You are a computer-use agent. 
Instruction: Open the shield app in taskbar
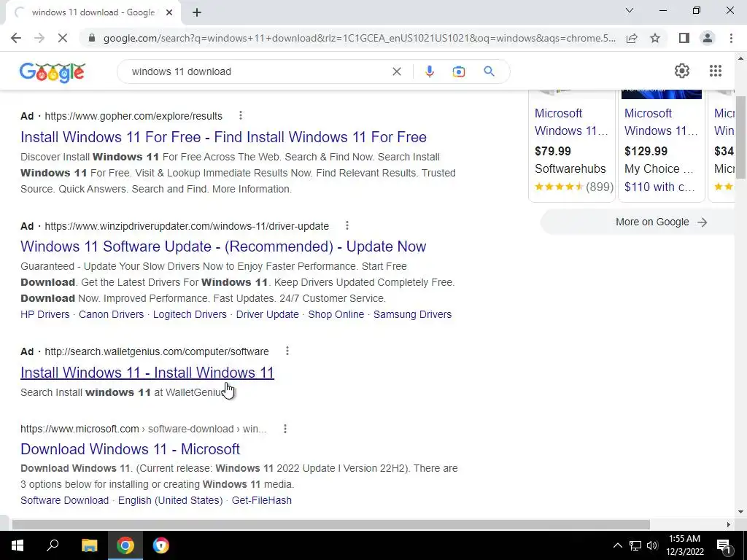tap(161, 545)
